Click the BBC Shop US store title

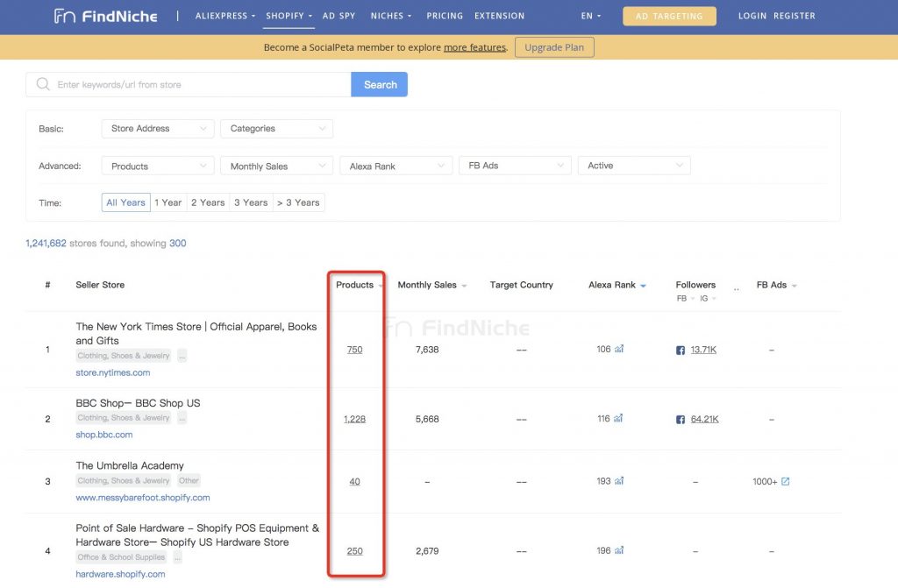tap(138, 403)
